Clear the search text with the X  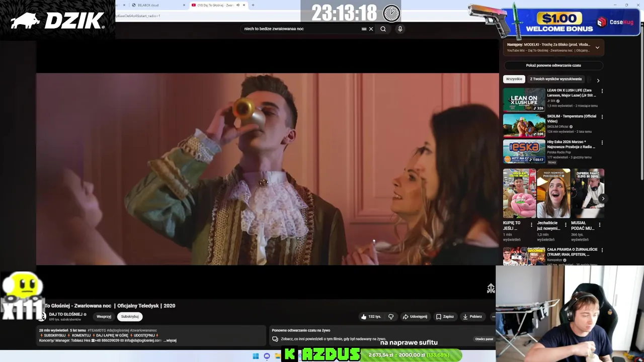coord(371,29)
